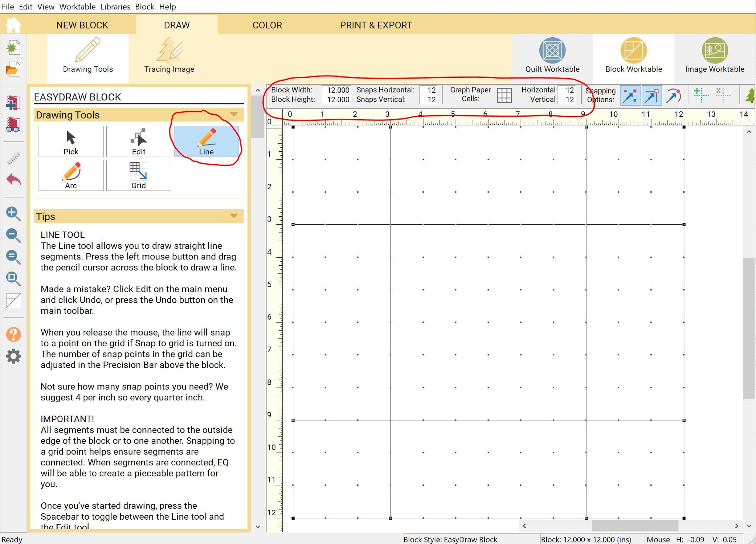Screen dimensions: 756x544
Task: Switch to the Image Worktable
Action: [715, 56]
